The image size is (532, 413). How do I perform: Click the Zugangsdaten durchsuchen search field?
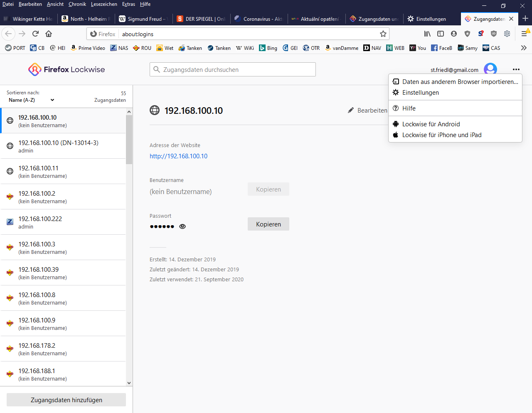pos(233,69)
